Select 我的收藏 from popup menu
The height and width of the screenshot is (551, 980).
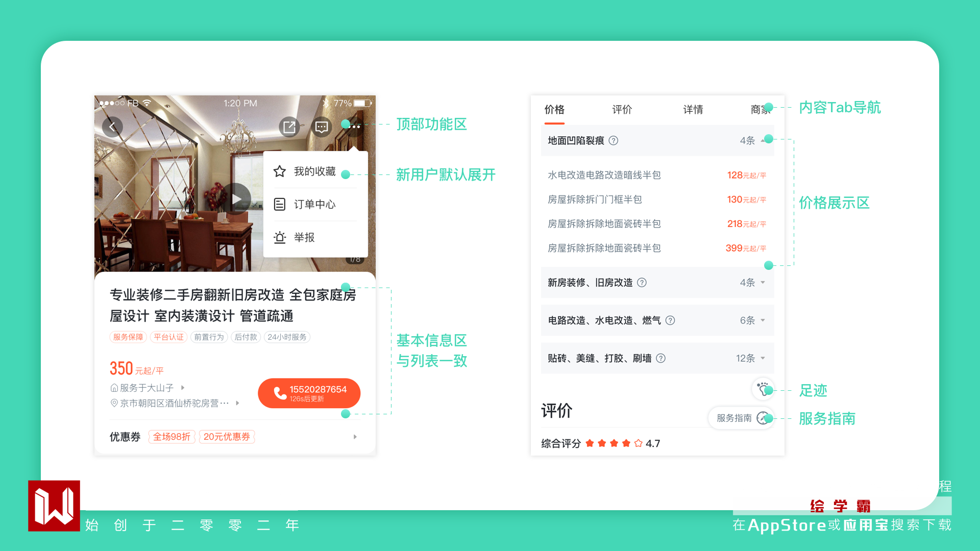pyautogui.click(x=314, y=171)
